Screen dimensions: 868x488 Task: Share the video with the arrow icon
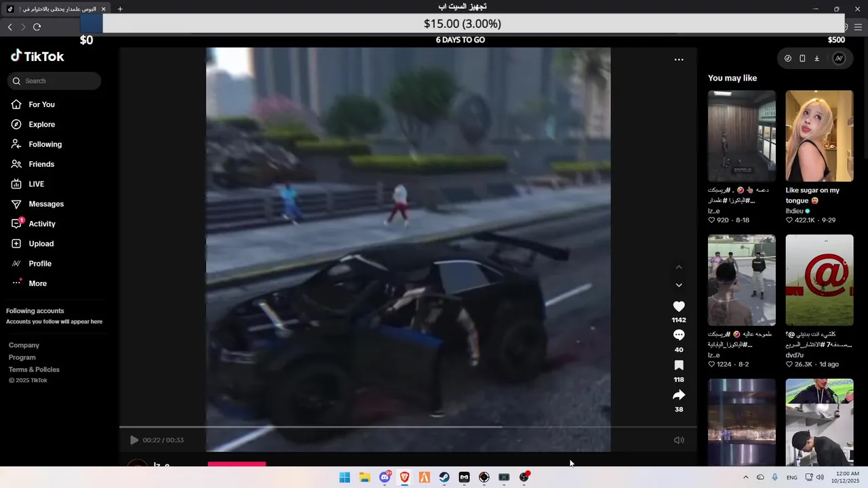pos(679,395)
